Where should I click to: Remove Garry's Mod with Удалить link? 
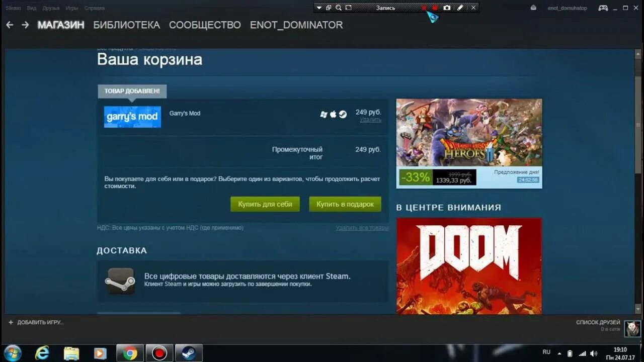(x=370, y=120)
